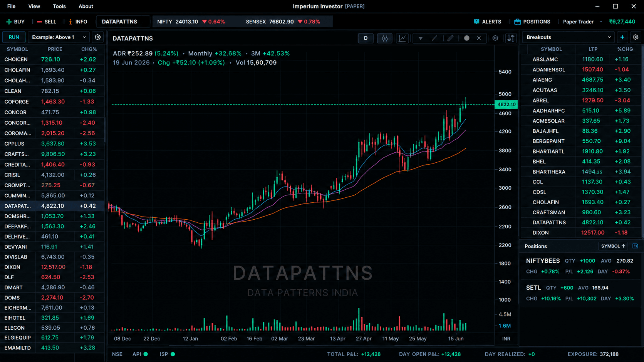Click the BUY button with plus icon
The width and height of the screenshot is (644, 362).
15,22
